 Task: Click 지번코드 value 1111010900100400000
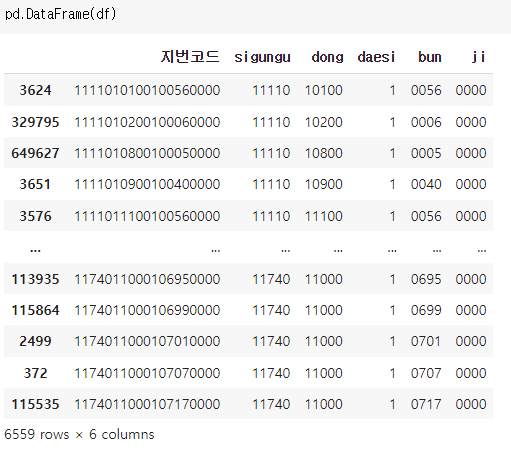click(x=147, y=184)
